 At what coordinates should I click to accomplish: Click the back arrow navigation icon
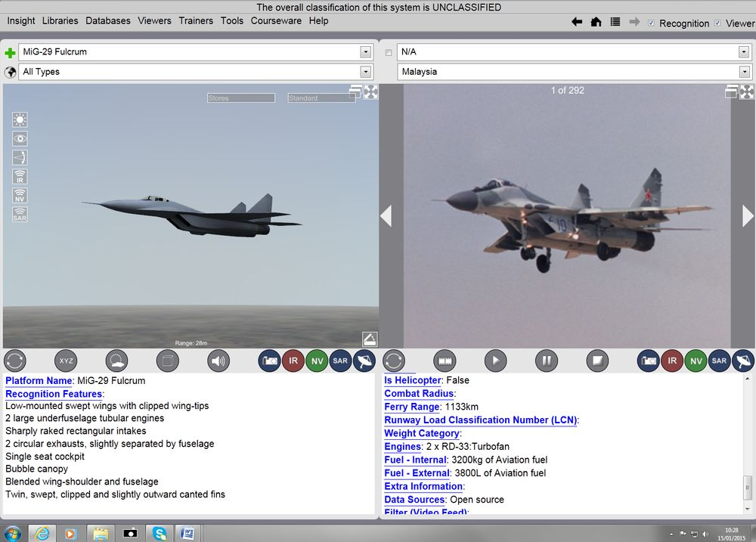[577, 22]
